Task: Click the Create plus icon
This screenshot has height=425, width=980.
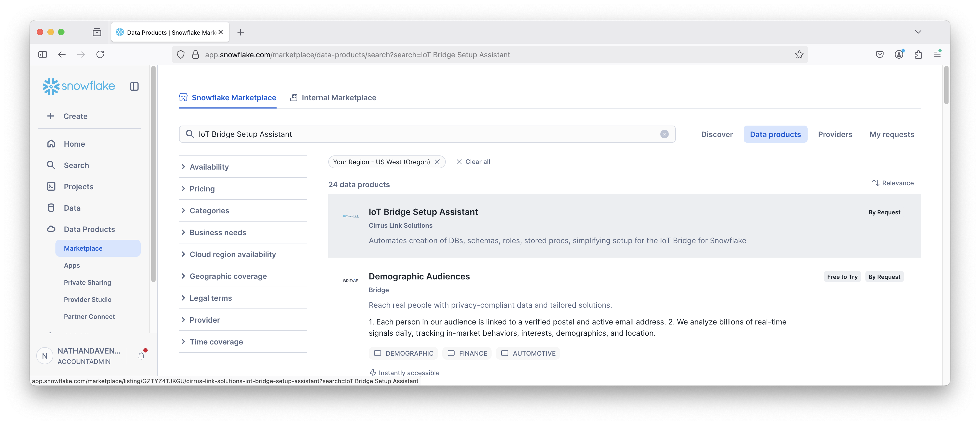Action: (51, 116)
